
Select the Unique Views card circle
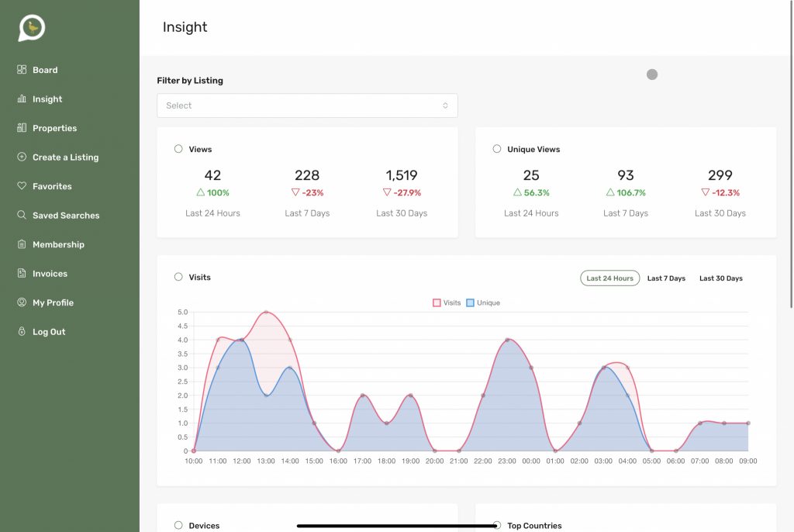(x=497, y=149)
